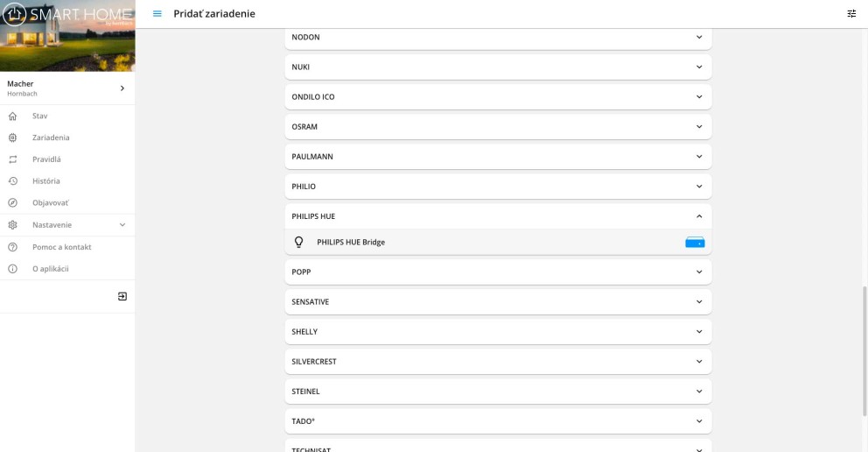This screenshot has width=868, height=452.
Task: Click the vertical page scrollbar thumb
Action: (x=864, y=351)
